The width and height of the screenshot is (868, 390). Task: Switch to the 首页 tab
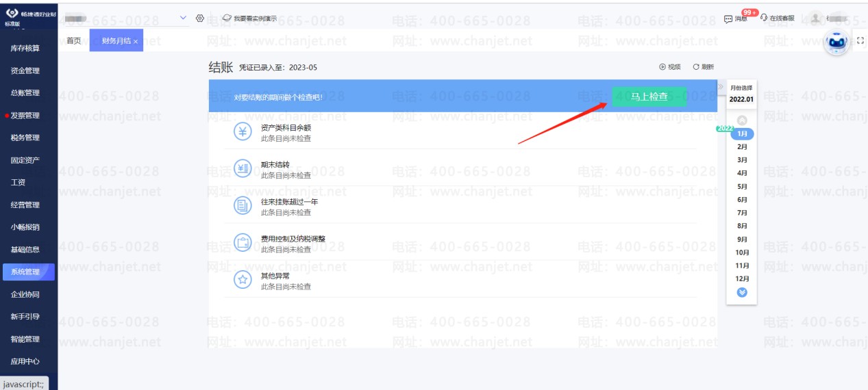point(73,41)
